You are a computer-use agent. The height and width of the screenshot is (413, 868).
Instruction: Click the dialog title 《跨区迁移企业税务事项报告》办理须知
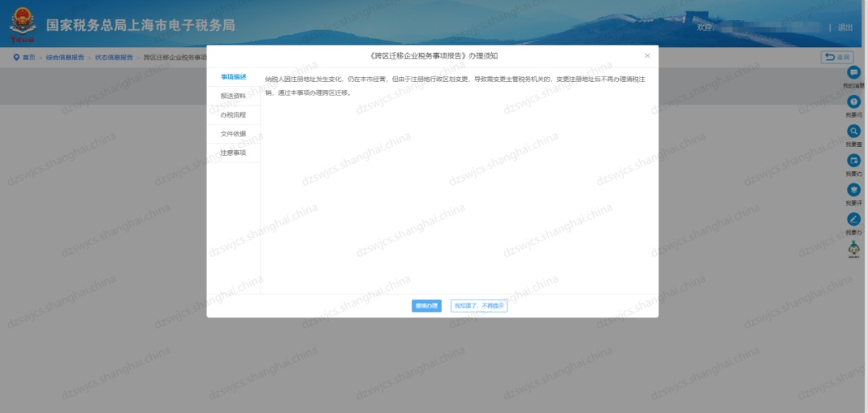pyautogui.click(x=432, y=56)
